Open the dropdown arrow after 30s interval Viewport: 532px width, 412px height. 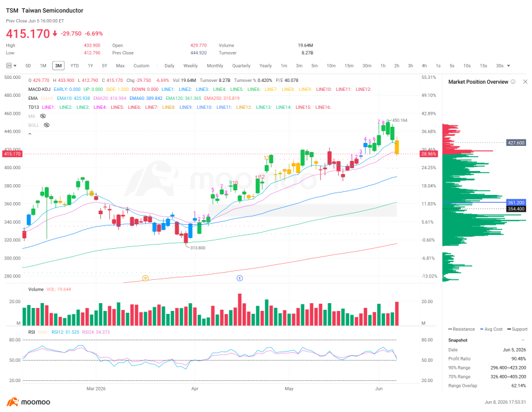508,66
